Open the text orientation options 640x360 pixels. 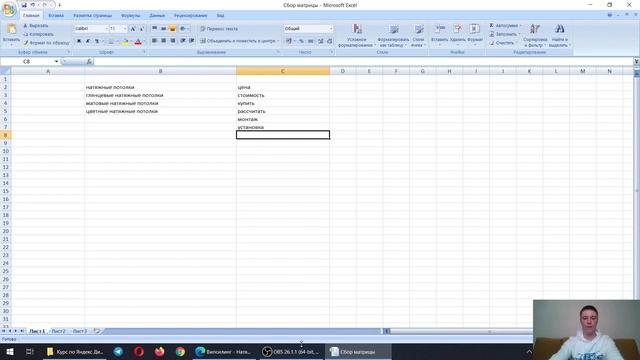click(x=184, y=29)
